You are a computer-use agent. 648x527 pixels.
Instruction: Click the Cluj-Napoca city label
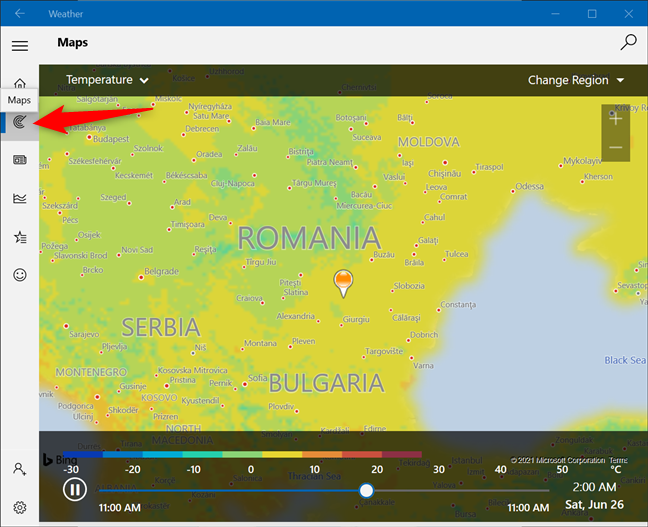233,183
